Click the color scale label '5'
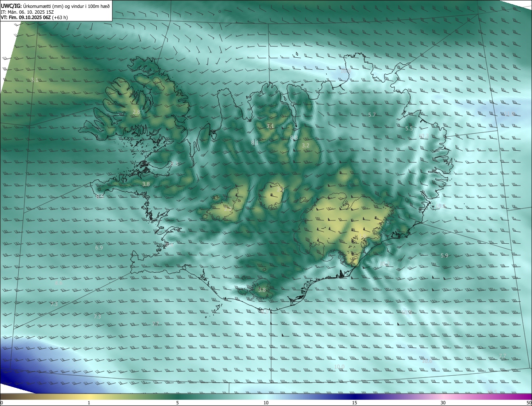This screenshot has width=532, height=406. [177, 403]
